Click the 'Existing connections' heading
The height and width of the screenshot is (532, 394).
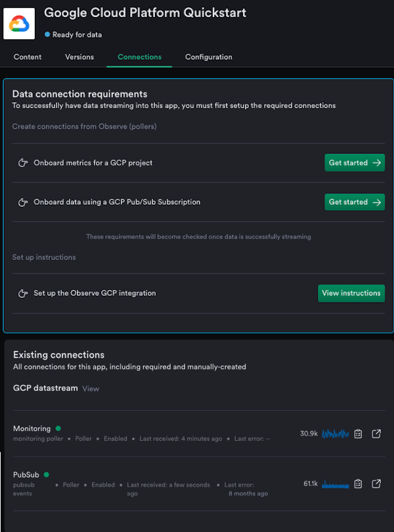pyautogui.click(x=58, y=355)
